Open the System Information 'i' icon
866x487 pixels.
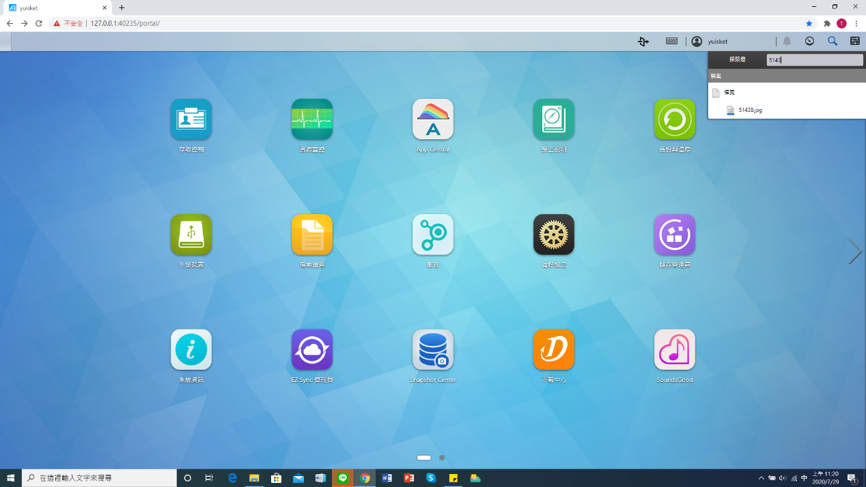click(191, 350)
